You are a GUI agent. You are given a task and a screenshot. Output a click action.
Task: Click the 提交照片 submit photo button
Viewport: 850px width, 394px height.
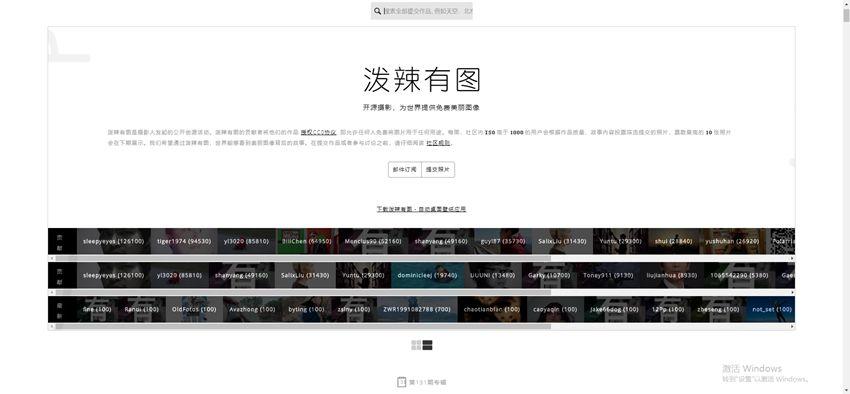438,170
